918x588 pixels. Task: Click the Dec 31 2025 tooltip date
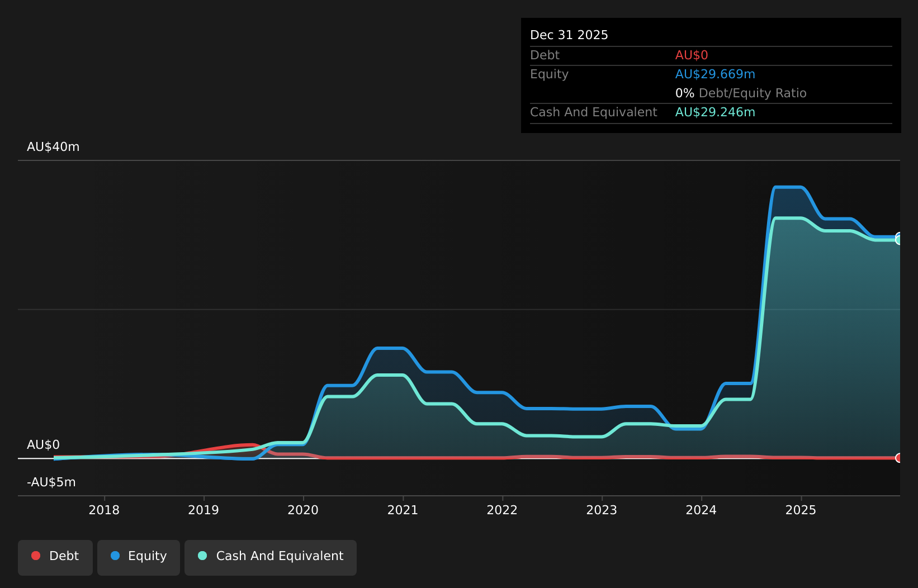569,35
